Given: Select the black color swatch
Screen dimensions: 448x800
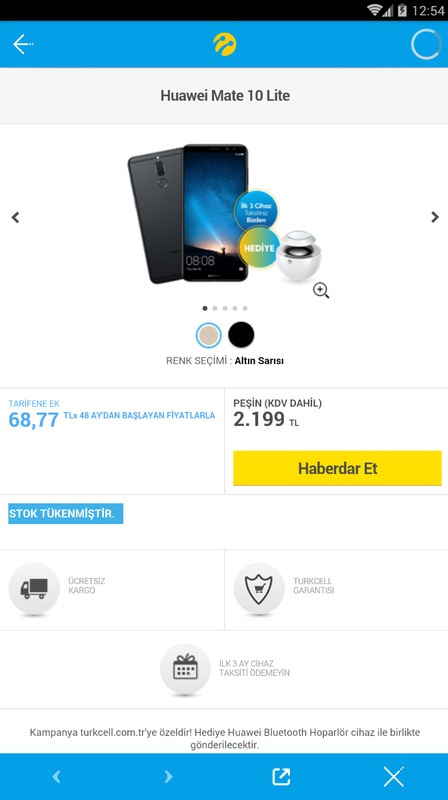Looking at the screenshot, I should click(241, 335).
